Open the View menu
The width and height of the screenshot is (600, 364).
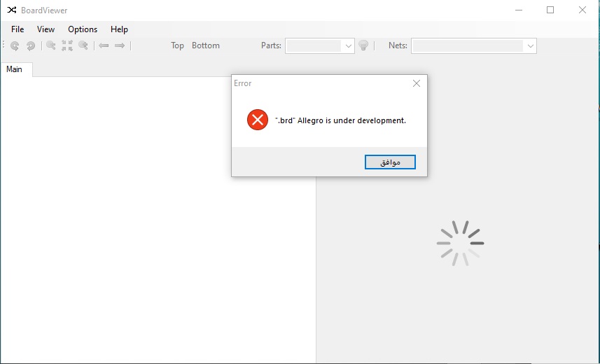coord(46,29)
